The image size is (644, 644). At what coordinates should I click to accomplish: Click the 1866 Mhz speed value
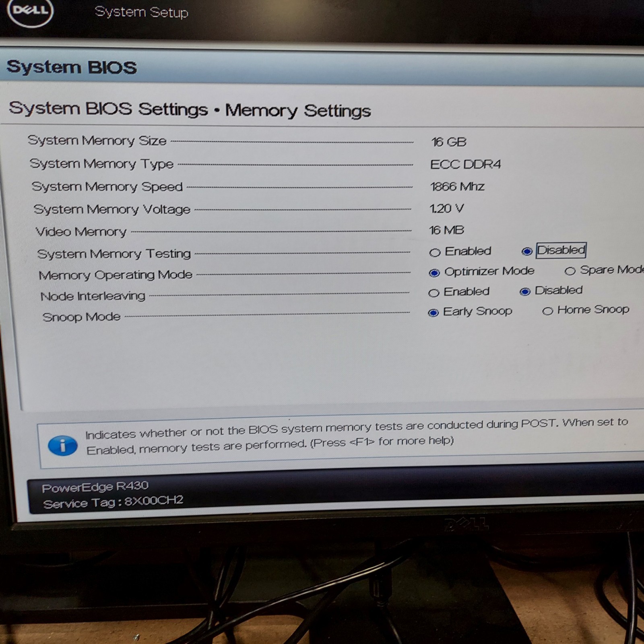[457, 186]
